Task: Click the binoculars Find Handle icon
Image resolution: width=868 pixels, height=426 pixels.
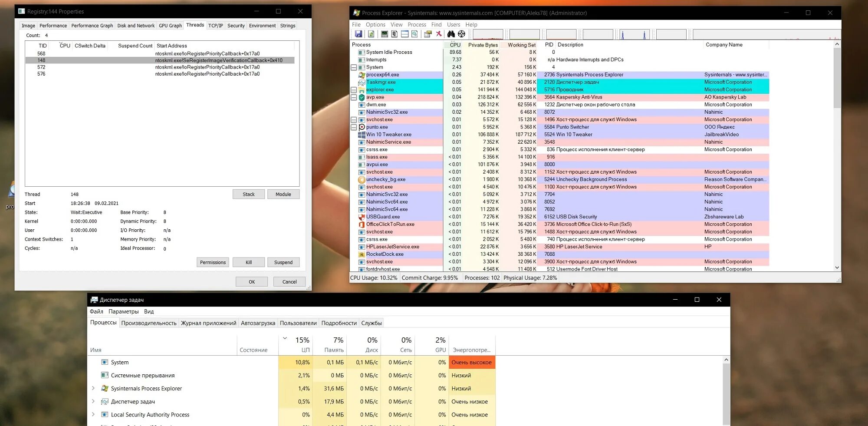Action: point(451,34)
